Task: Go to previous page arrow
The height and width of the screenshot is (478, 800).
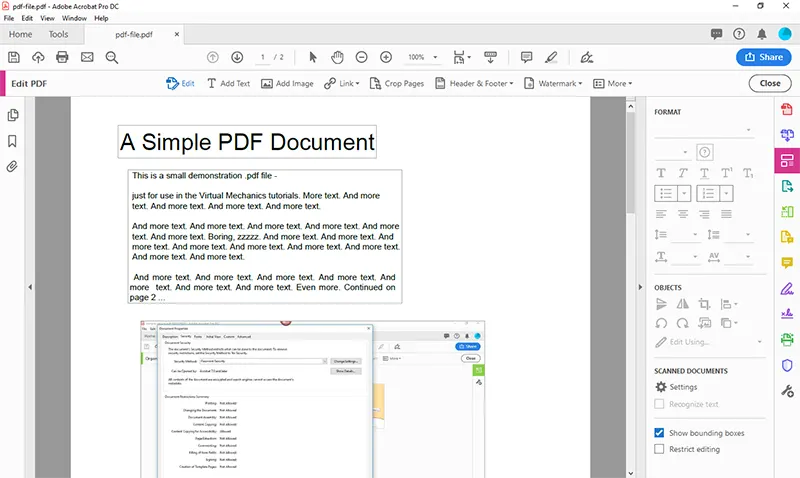Action: [x=213, y=57]
